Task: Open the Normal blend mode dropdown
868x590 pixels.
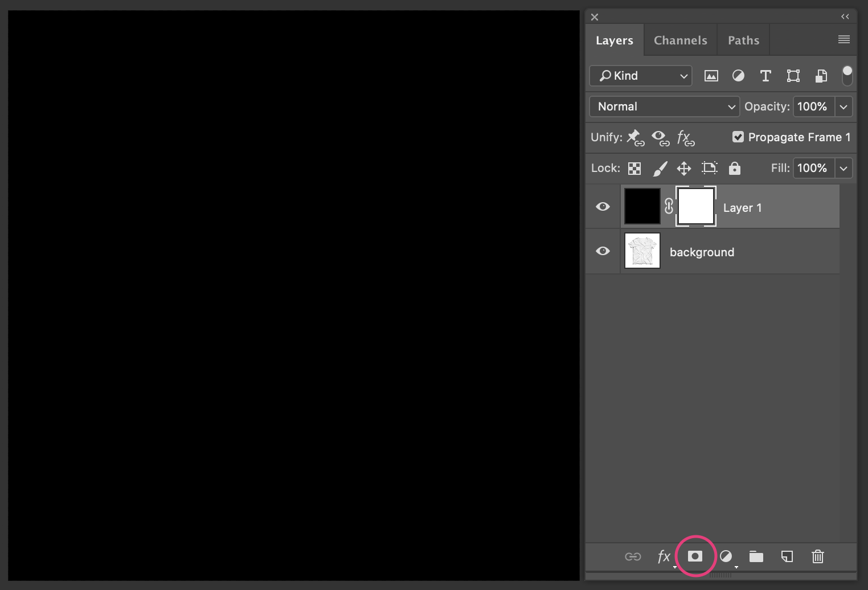Action: [664, 106]
